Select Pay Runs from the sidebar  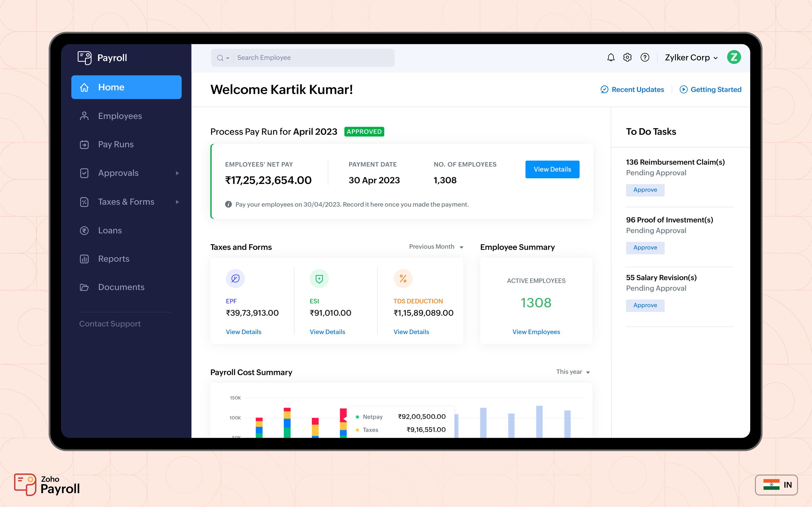point(115,144)
